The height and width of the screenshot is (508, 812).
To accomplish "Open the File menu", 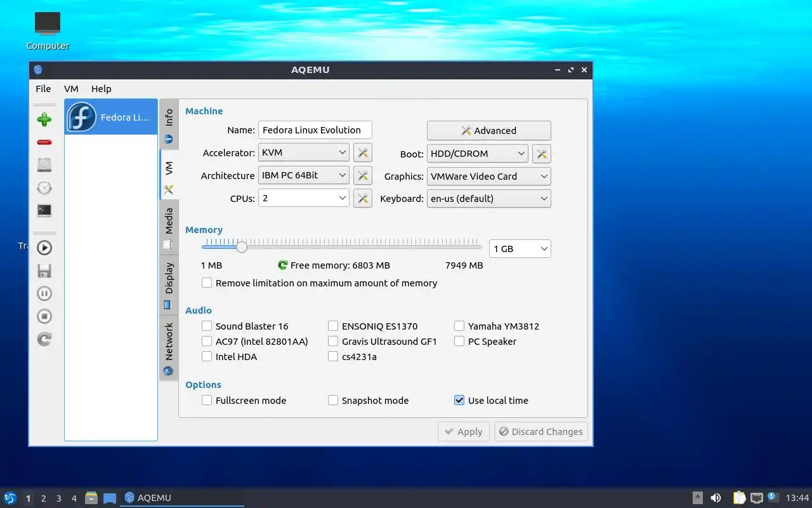I will coord(43,89).
